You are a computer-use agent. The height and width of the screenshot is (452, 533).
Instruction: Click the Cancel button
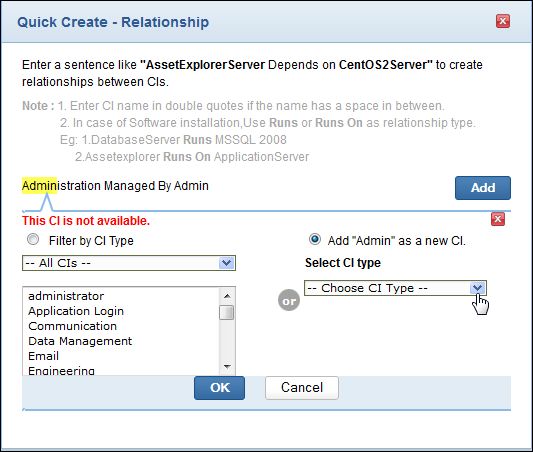(x=302, y=388)
